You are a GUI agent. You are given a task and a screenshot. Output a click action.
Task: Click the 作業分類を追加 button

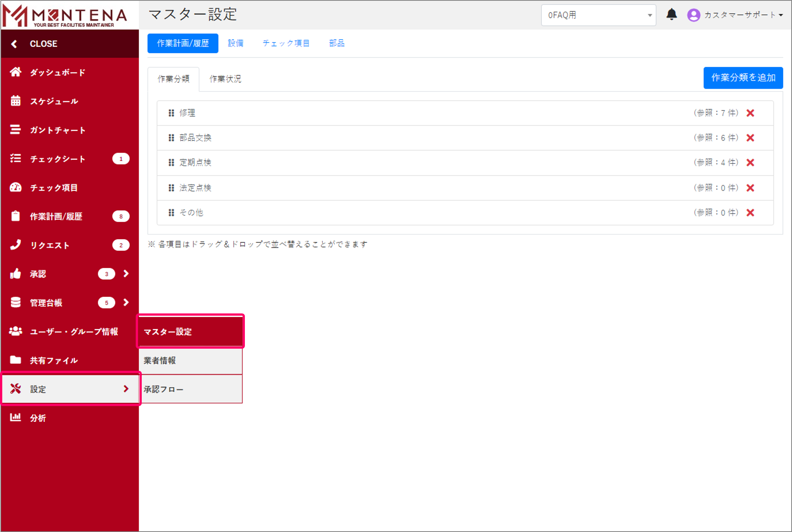[x=743, y=78]
